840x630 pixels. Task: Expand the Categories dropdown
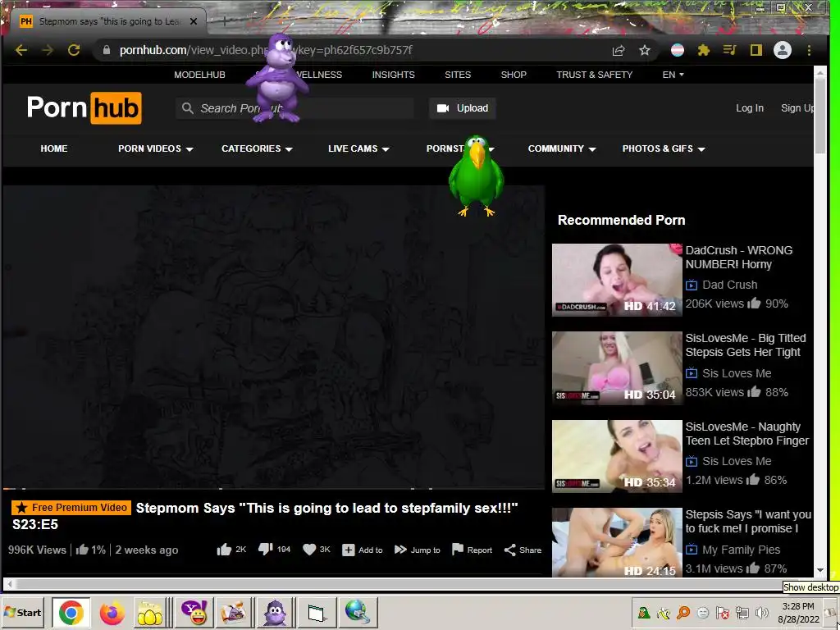coord(257,149)
